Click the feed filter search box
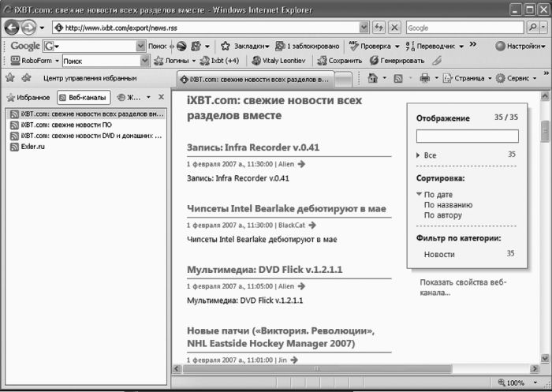This screenshot has height=392, width=552. point(467,136)
